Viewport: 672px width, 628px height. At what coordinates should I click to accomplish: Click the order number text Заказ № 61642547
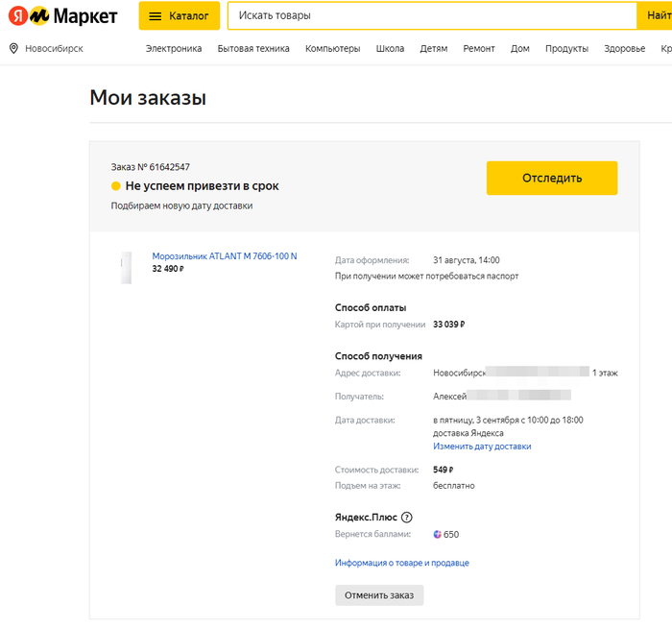(151, 167)
